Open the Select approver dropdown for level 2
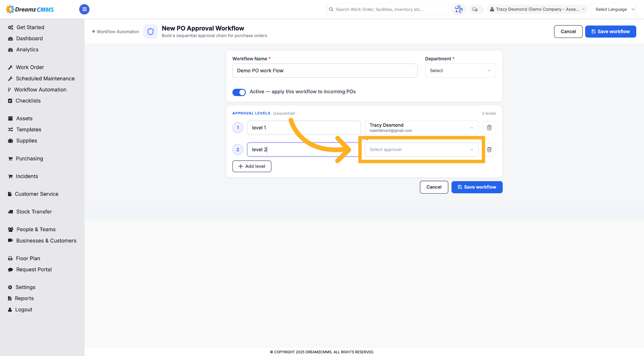Viewport: 644px width, 356px height. pos(421,150)
